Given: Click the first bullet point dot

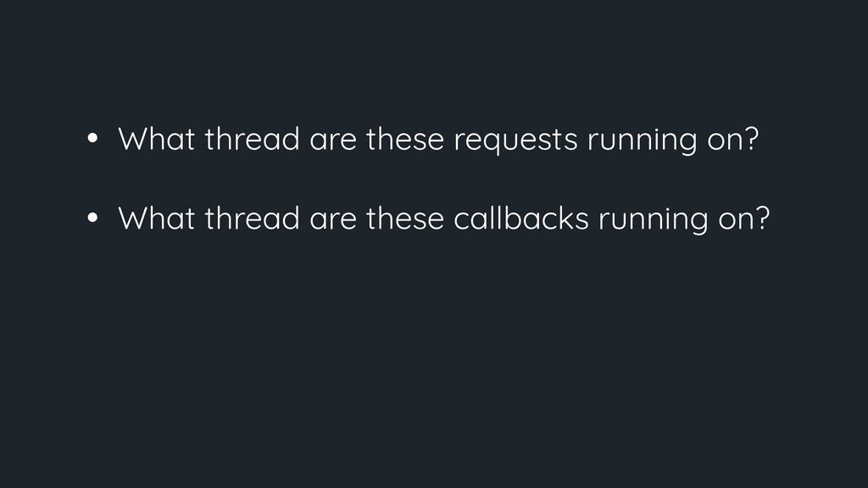Looking at the screenshot, I should (x=92, y=140).
